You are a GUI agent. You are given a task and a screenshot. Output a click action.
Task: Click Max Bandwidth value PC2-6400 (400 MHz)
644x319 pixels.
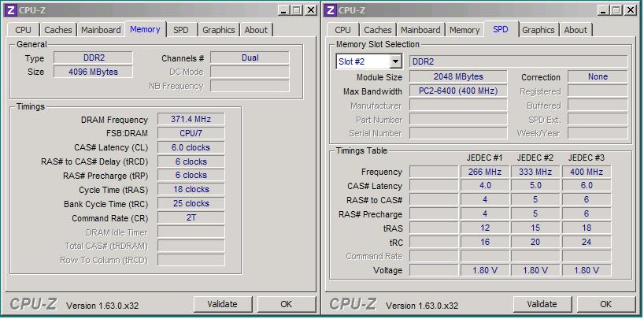458,91
